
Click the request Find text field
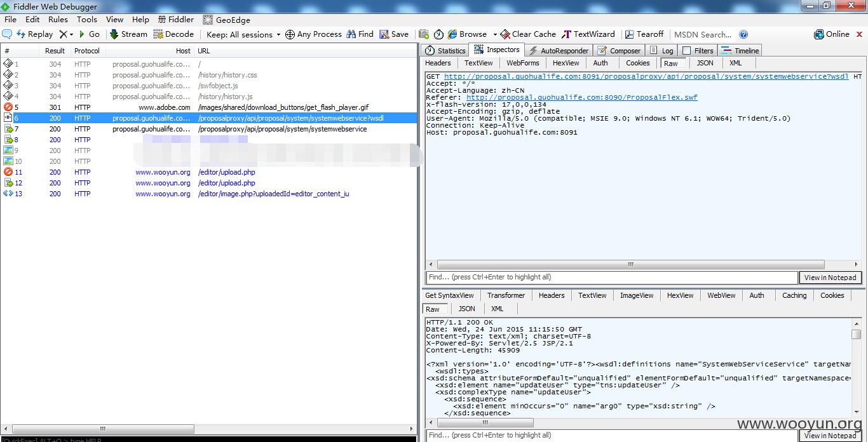611,278
